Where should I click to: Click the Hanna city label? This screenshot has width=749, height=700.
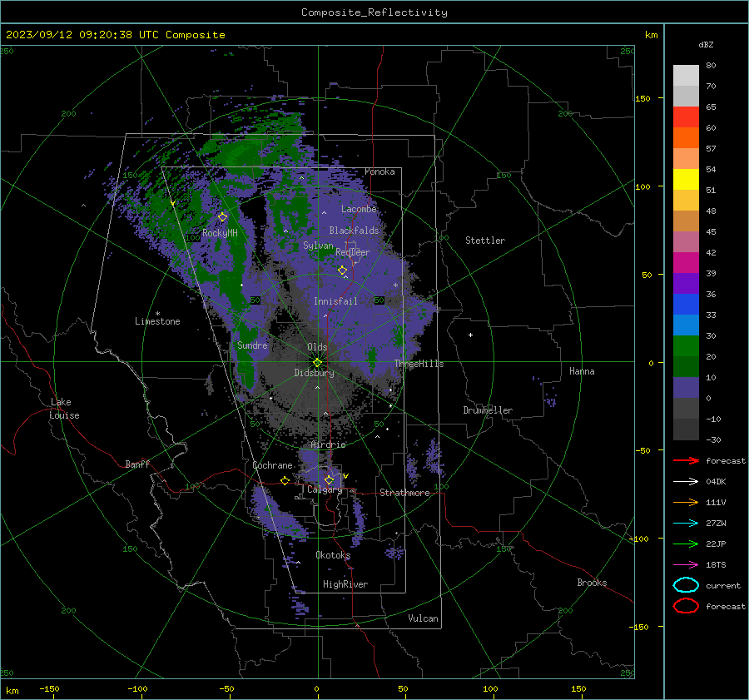point(582,371)
